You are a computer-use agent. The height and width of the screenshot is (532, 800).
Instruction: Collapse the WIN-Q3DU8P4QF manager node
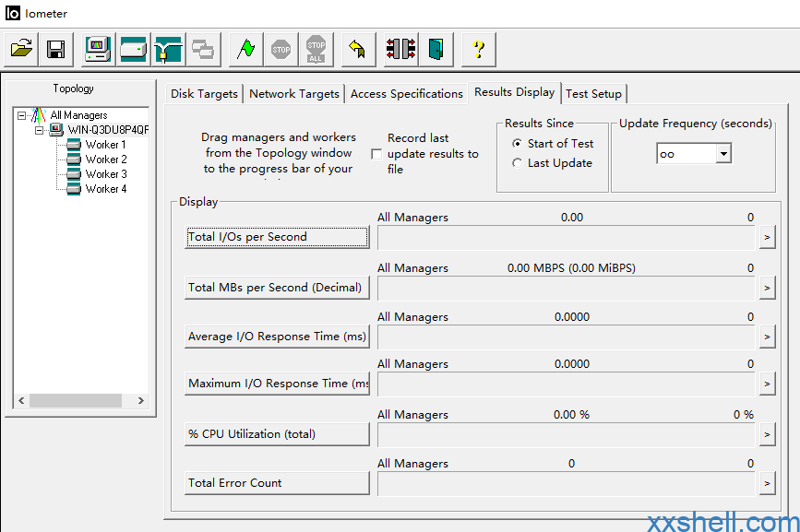pyautogui.click(x=40, y=130)
